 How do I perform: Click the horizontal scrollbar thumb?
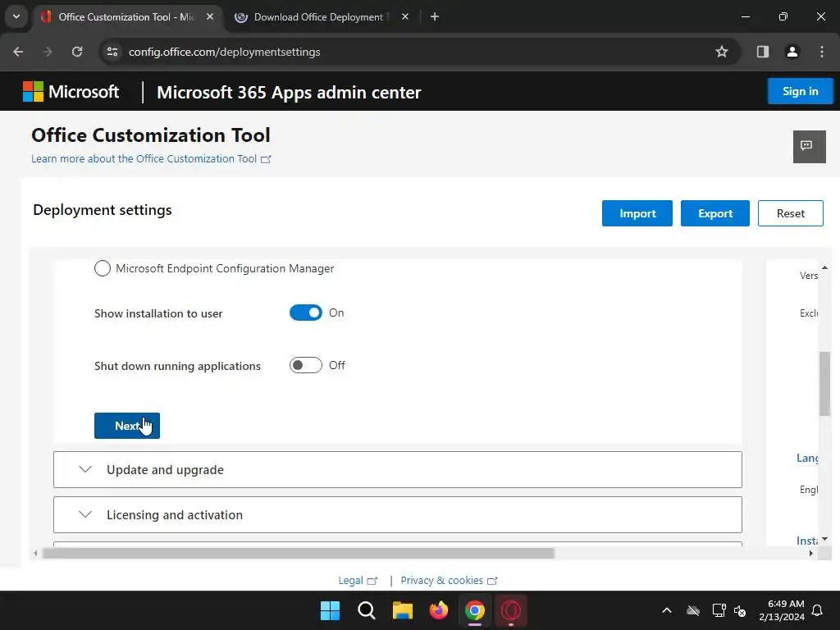point(299,553)
